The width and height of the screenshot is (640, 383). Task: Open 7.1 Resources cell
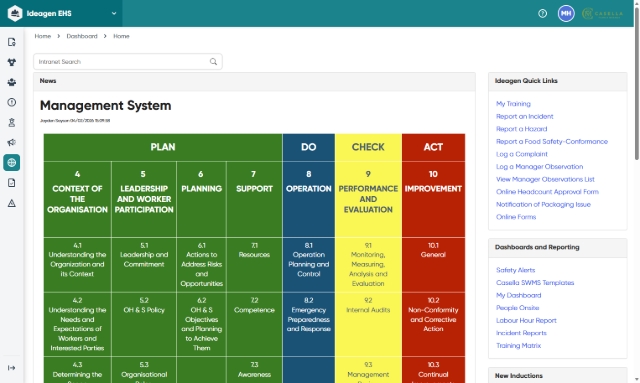point(254,265)
